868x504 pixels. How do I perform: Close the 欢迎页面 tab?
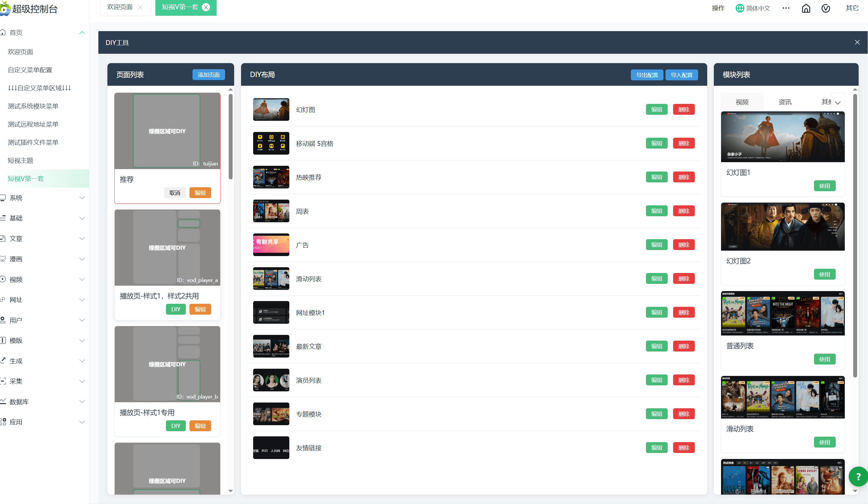coord(140,7)
